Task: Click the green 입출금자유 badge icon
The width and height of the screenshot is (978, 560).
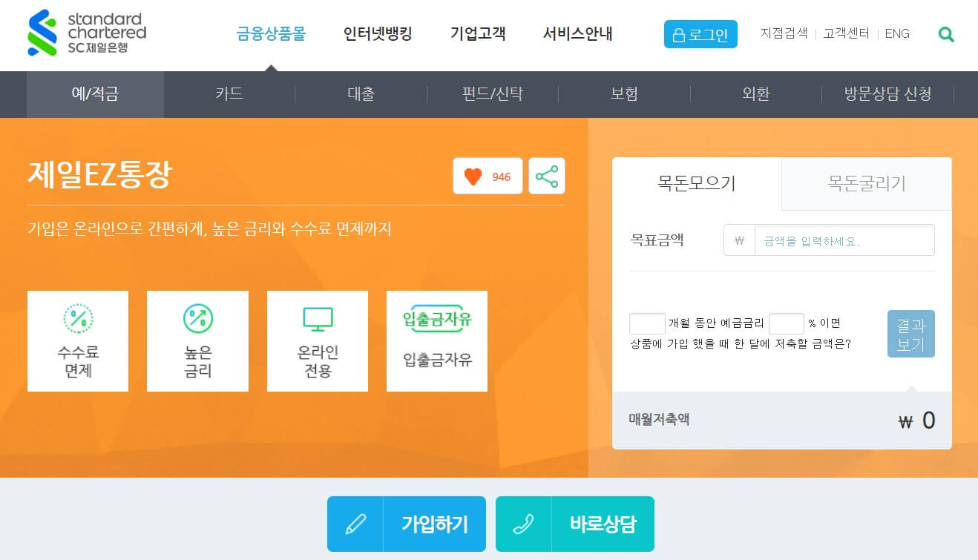Action: coord(437,319)
